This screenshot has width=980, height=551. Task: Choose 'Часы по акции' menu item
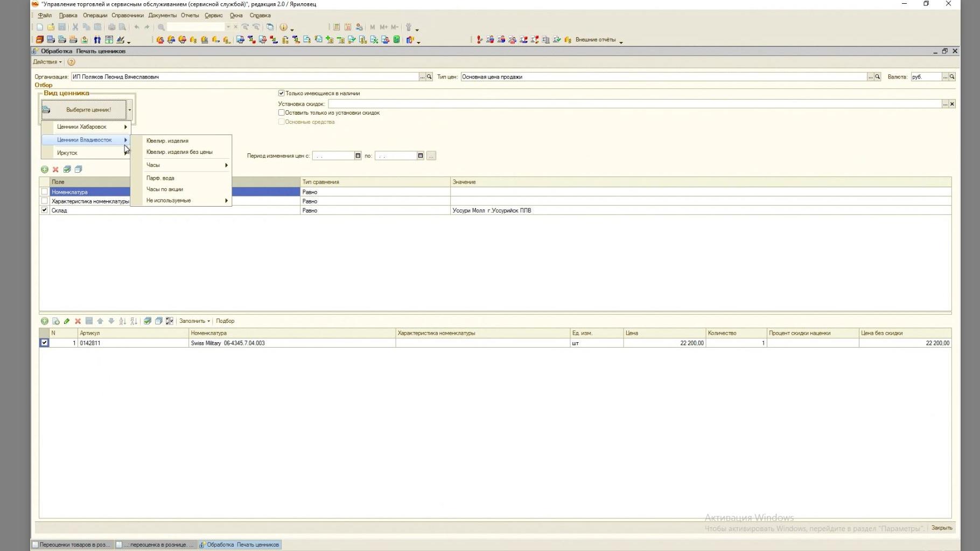point(181,189)
